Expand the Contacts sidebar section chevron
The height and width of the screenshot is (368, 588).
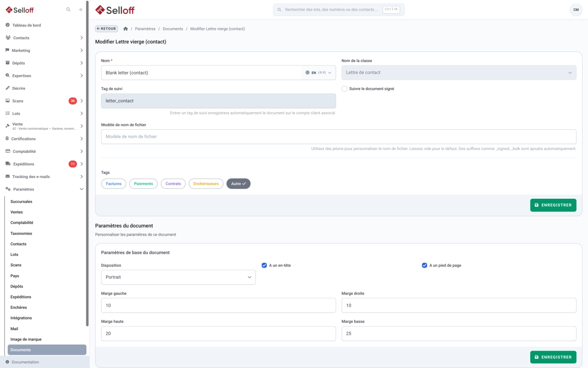click(x=82, y=38)
